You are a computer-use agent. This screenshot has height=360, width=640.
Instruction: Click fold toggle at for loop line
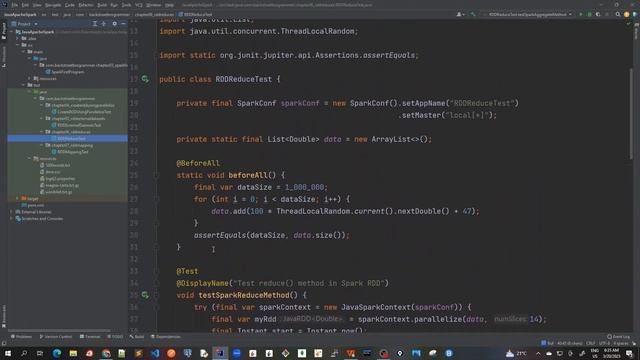pyautogui.click(x=156, y=200)
